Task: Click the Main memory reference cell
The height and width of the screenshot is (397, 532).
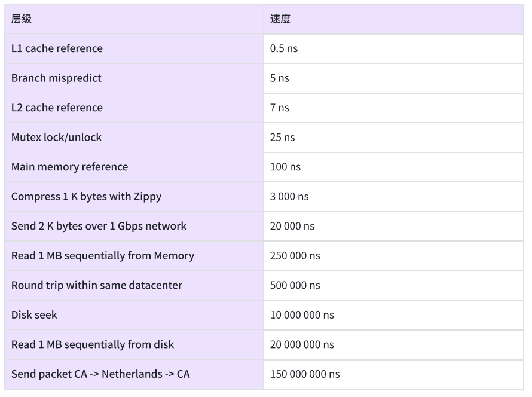Action: point(134,167)
